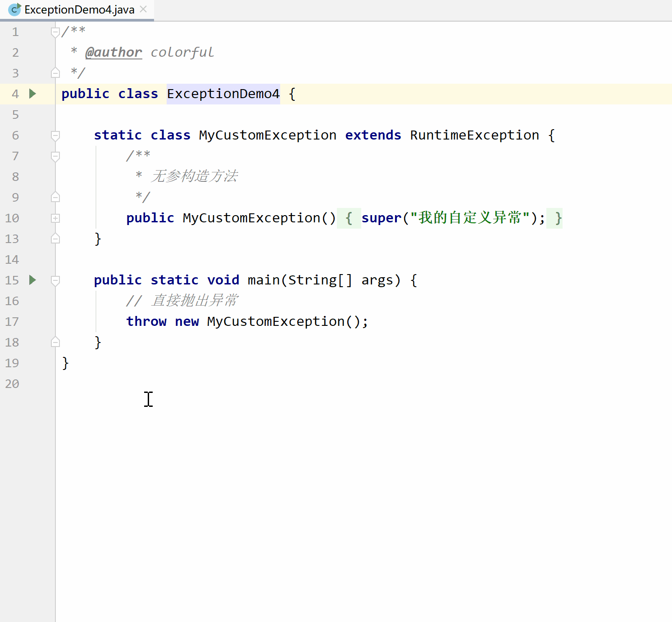Select the ExceptionDemo4.java editor tab
Screen dimensions: 672x622
77,10
